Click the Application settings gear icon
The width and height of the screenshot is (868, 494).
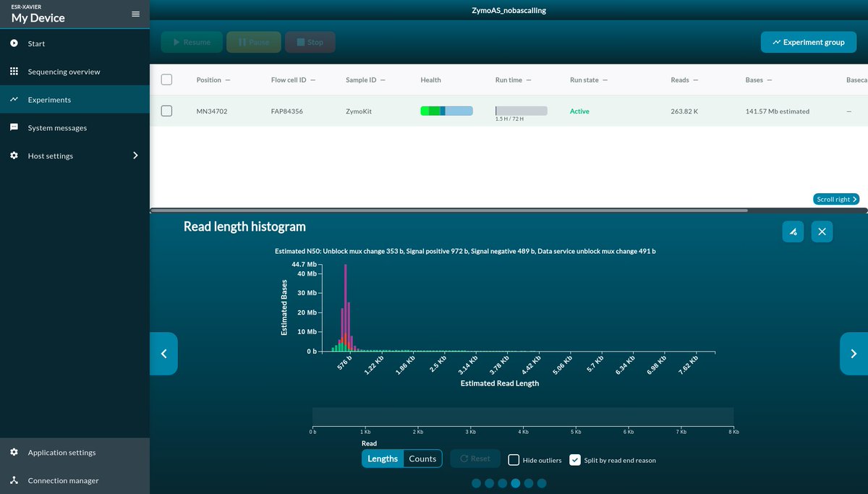click(14, 452)
